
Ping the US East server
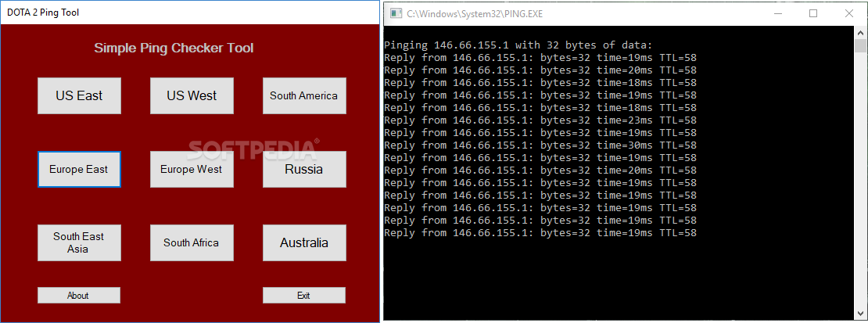pos(79,96)
